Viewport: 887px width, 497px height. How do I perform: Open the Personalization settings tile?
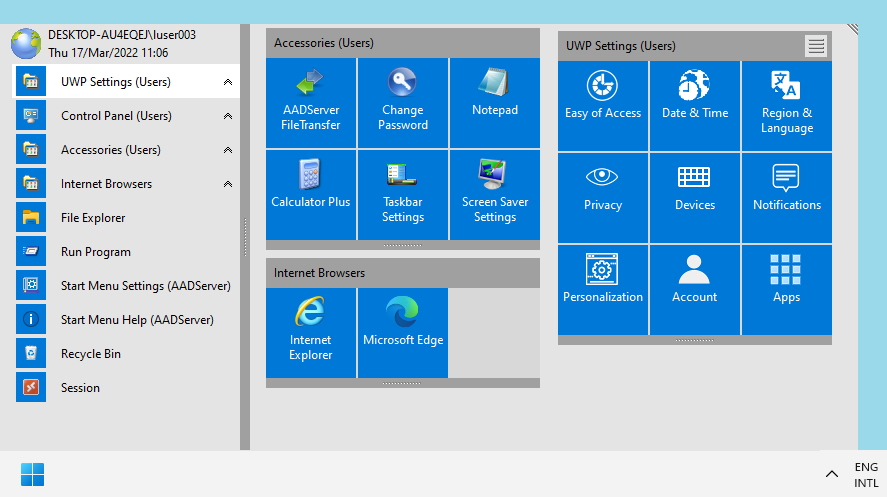pyautogui.click(x=603, y=290)
